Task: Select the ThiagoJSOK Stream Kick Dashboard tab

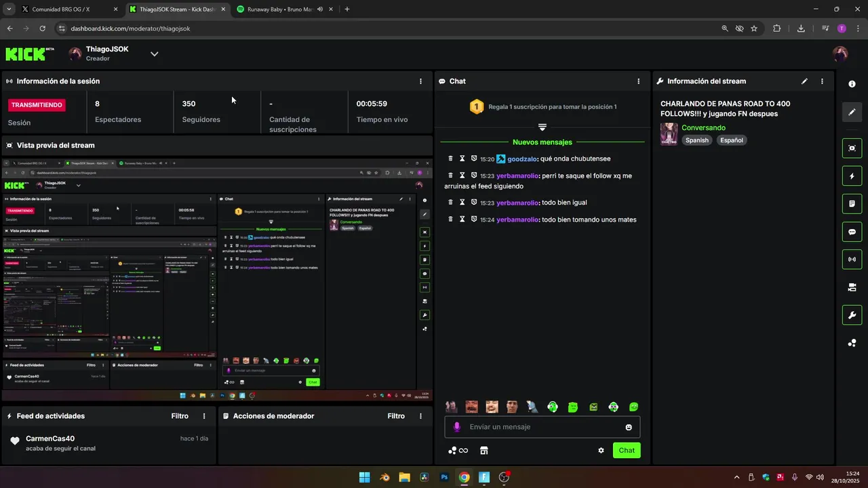Action: point(178,9)
